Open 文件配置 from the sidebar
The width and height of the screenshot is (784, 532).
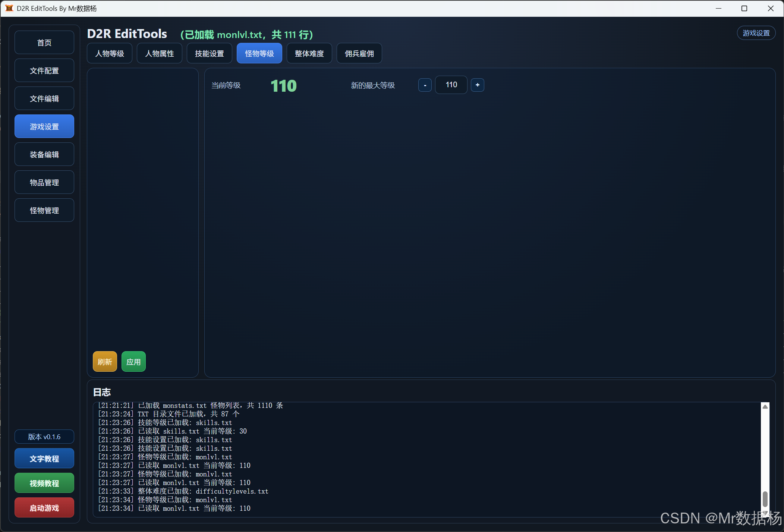(x=44, y=70)
